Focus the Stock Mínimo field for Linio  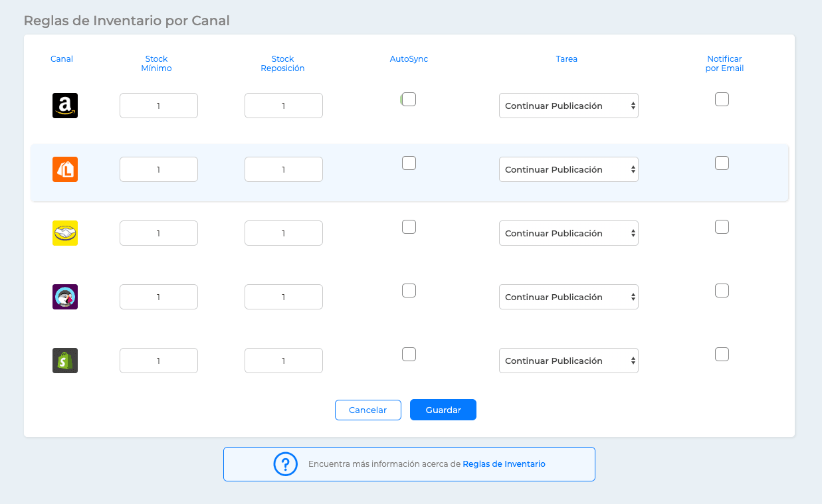coord(159,169)
